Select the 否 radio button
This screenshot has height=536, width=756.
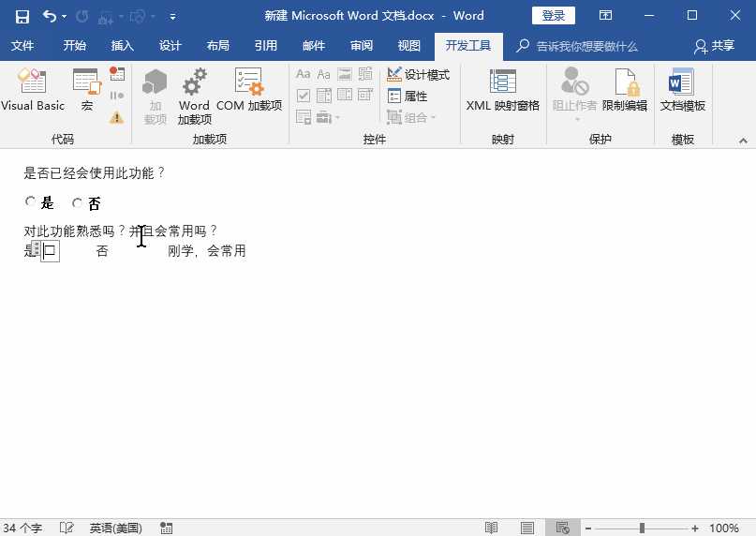pos(78,203)
